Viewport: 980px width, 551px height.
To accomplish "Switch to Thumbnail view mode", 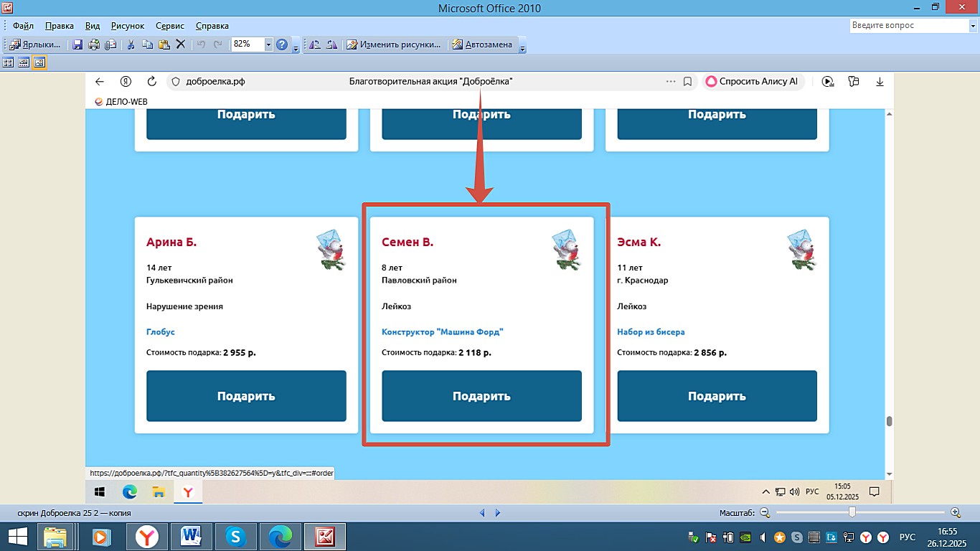I will (x=9, y=63).
